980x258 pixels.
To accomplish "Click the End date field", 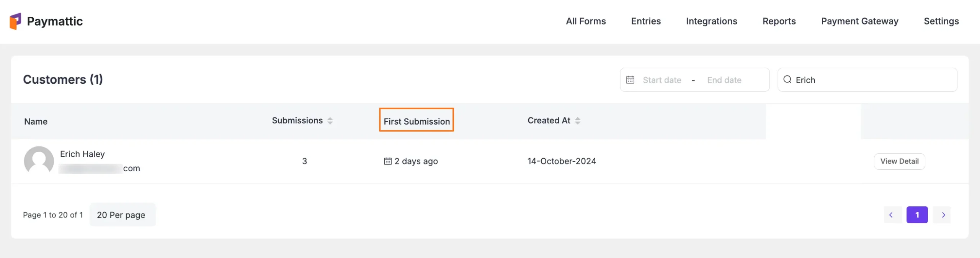I will (x=724, y=80).
